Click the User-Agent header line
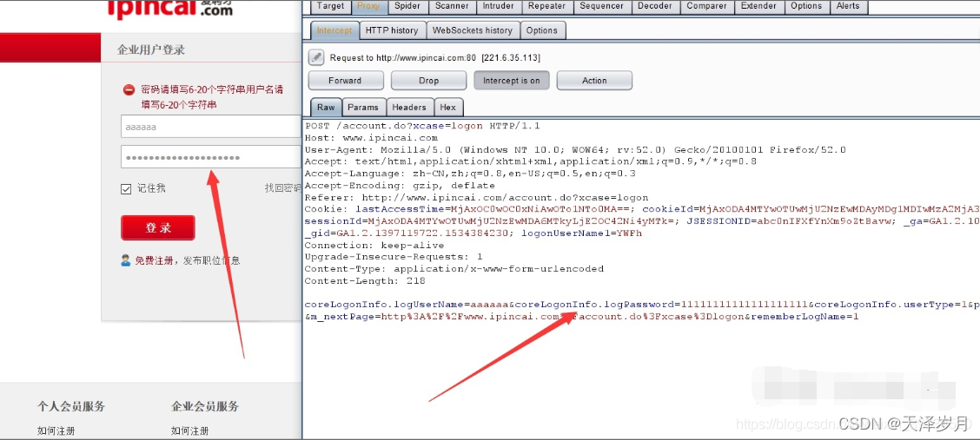The image size is (980, 440). [x=575, y=150]
